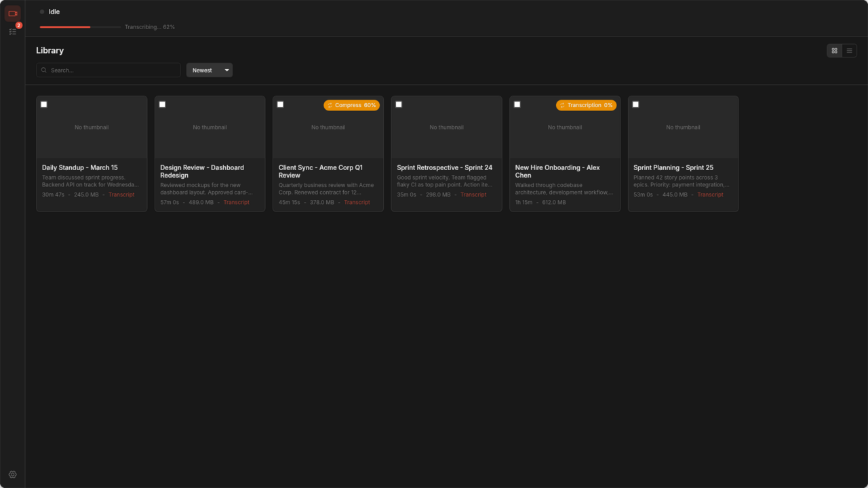Open the Transcript for Sprint Retrospective - Sprint 24
The height and width of the screenshot is (488, 868).
(x=473, y=195)
